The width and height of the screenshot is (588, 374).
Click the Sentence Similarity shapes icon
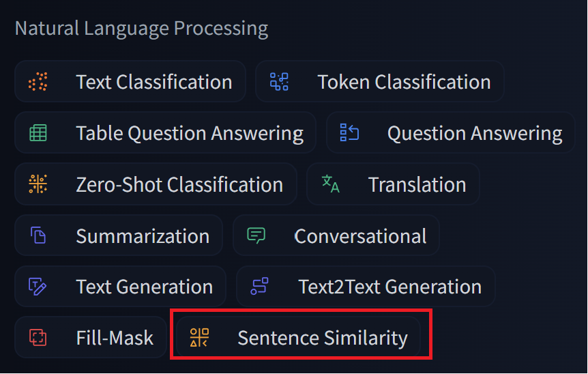pyautogui.click(x=199, y=338)
